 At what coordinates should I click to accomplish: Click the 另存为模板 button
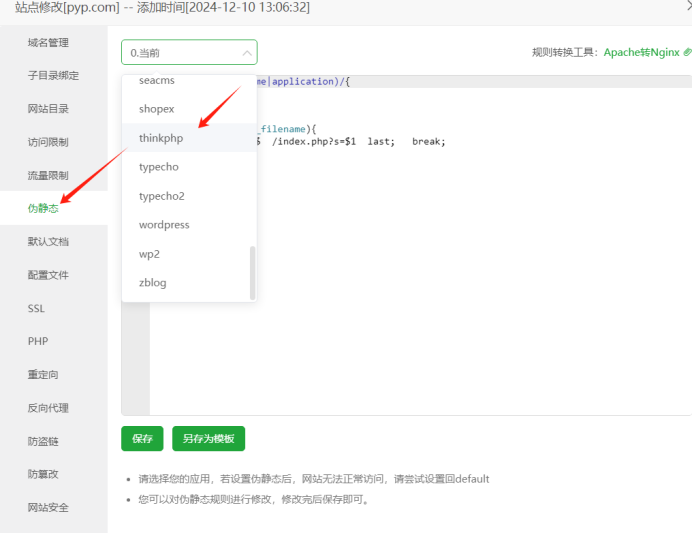coord(208,438)
